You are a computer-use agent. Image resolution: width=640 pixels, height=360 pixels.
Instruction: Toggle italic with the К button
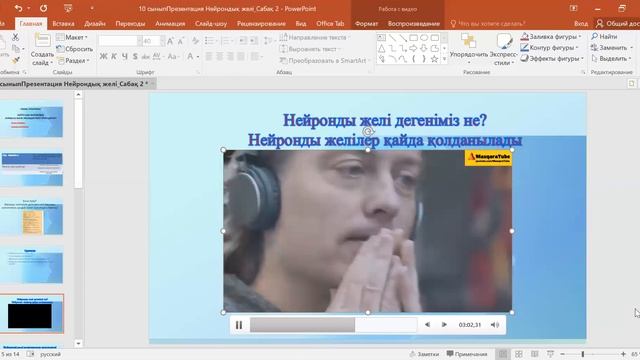tap(114, 56)
